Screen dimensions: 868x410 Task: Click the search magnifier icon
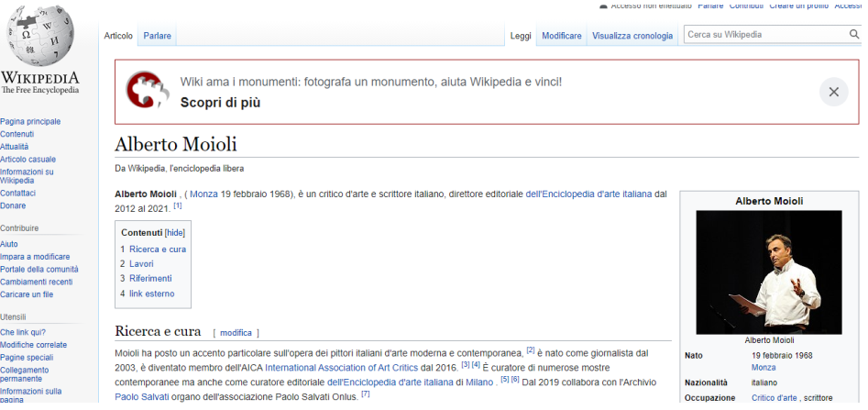click(x=854, y=34)
